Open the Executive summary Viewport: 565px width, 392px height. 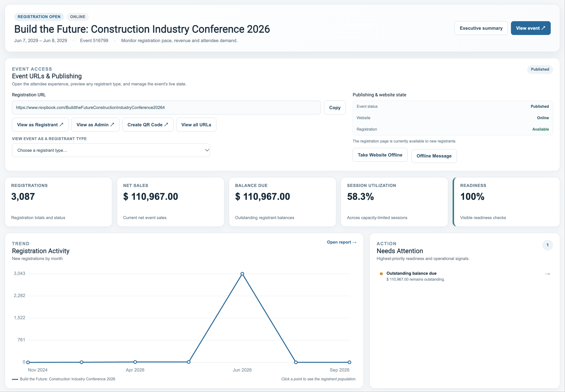click(x=481, y=28)
